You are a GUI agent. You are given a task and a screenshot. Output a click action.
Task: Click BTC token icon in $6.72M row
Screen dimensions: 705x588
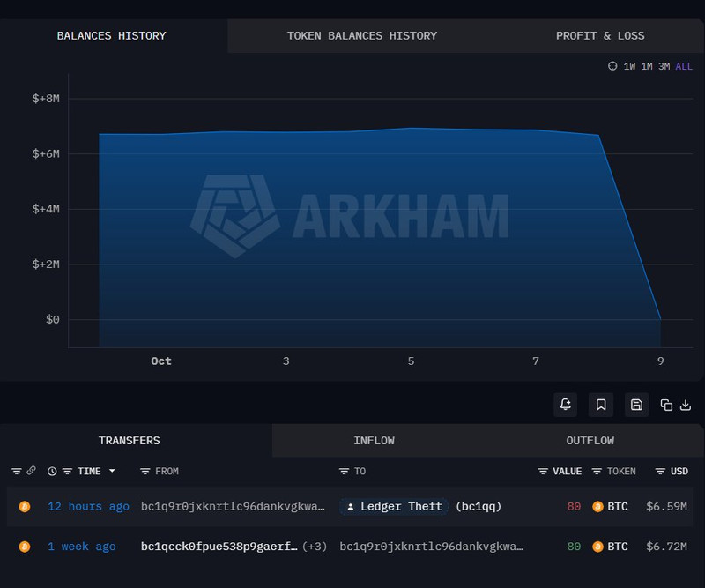597,547
